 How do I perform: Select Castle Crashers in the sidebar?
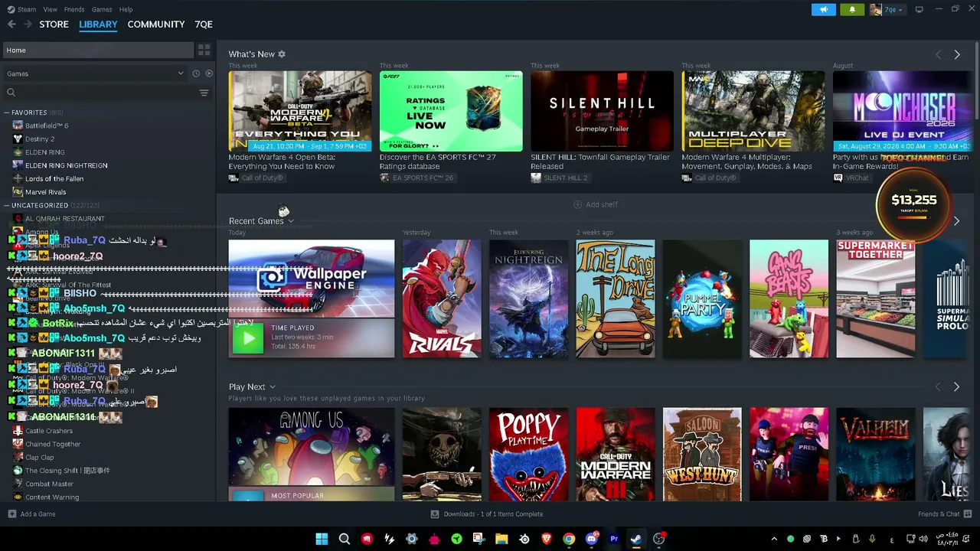tap(49, 431)
